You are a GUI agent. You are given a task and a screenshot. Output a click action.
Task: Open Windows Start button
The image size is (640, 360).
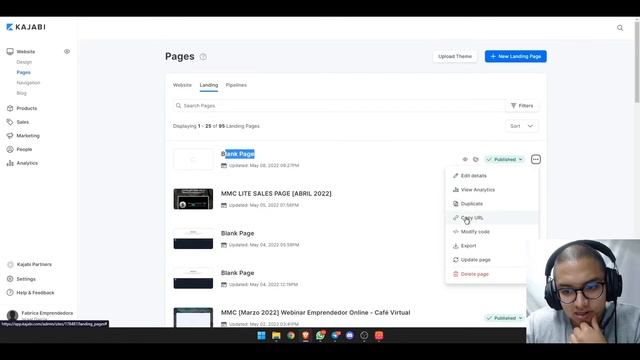[261, 336]
